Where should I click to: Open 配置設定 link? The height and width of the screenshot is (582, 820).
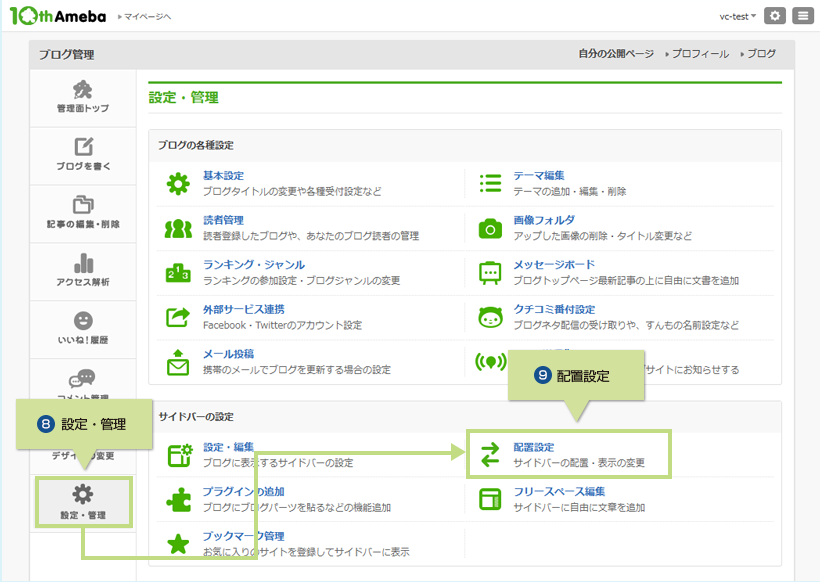[x=533, y=447]
